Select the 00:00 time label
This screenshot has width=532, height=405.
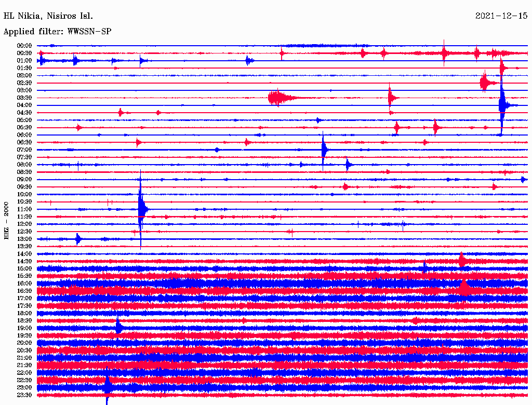click(x=24, y=46)
